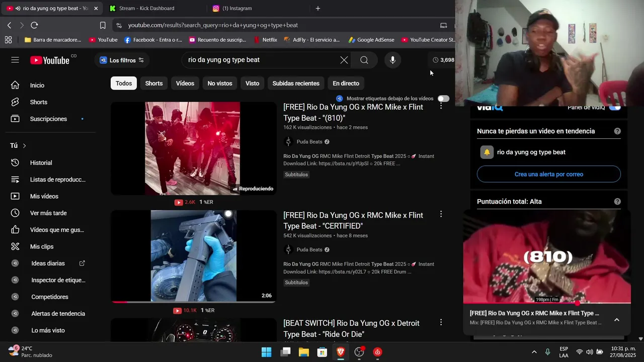This screenshot has height=362, width=644.
Task: Start voice search with microphone
Action: click(393, 60)
